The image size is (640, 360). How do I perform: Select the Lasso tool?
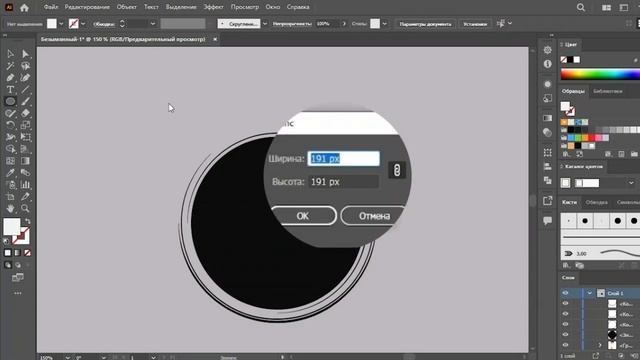point(25,66)
